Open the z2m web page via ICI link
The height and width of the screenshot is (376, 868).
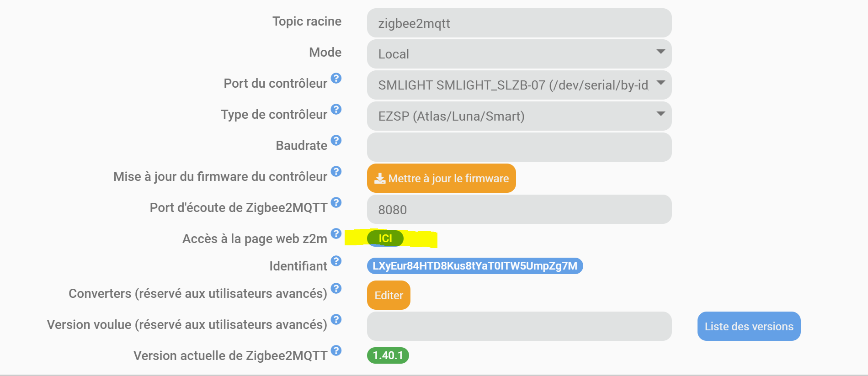385,238
